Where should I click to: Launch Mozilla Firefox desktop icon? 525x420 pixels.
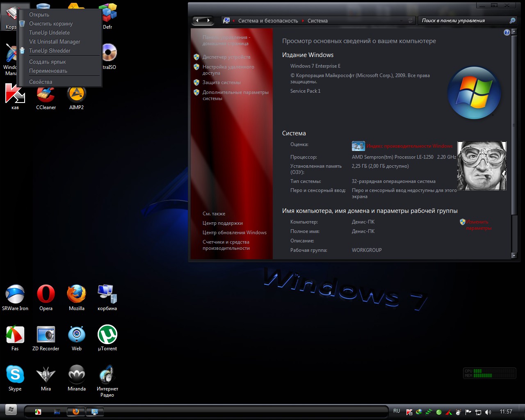coord(77,298)
